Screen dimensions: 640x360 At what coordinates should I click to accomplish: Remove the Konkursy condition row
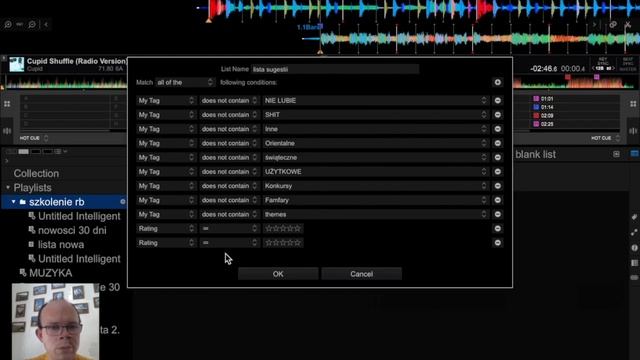pyautogui.click(x=498, y=186)
